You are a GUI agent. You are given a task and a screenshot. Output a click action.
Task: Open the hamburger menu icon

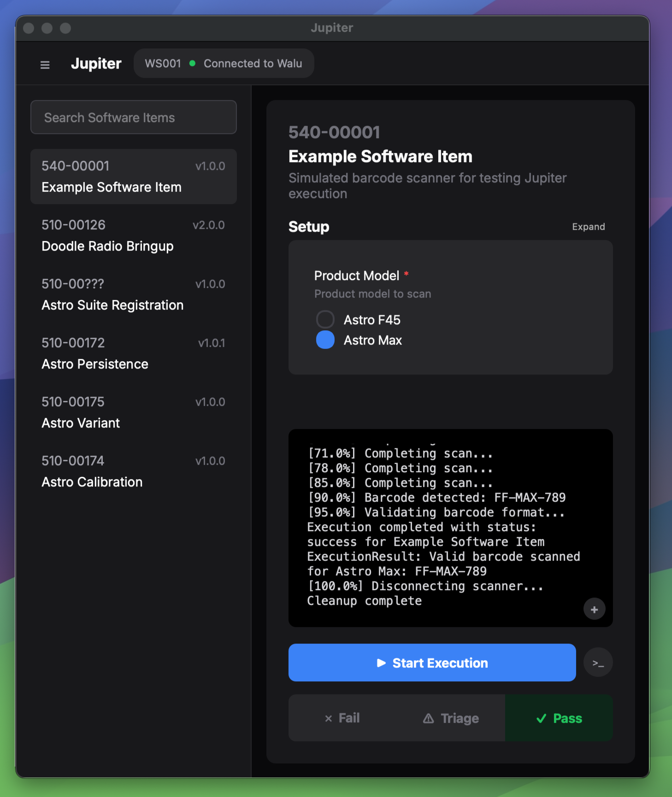45,64
